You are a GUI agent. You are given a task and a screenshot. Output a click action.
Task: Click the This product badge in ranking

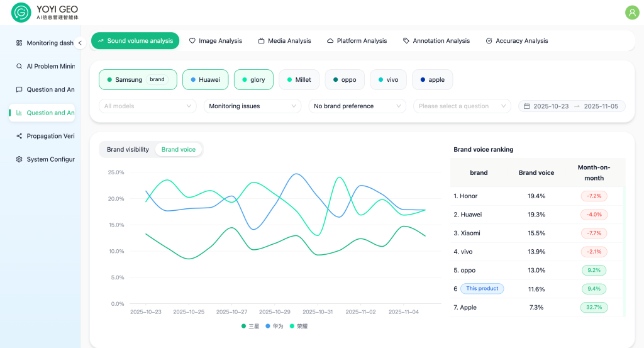(482, 289)
